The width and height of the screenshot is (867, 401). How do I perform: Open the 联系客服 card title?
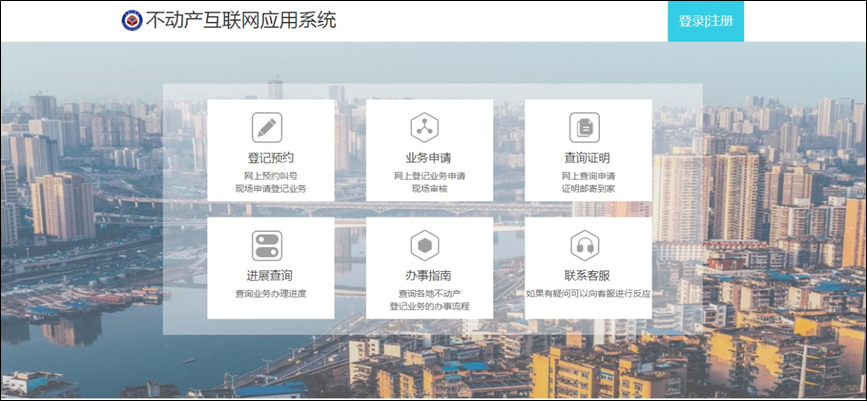587,275
